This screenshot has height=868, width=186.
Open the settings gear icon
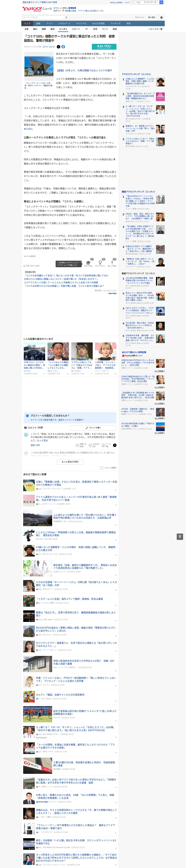click(x=161, y=17)
